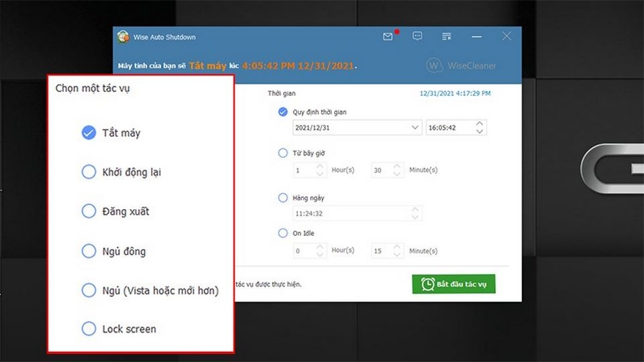Increase the Hàng ngày time value

pos(415,210)
